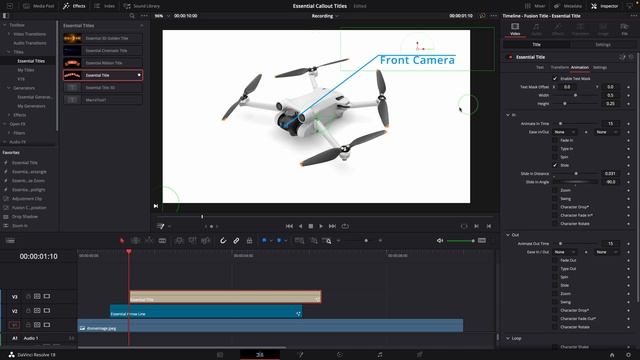Open the Mixer panel

click(535, 6)
